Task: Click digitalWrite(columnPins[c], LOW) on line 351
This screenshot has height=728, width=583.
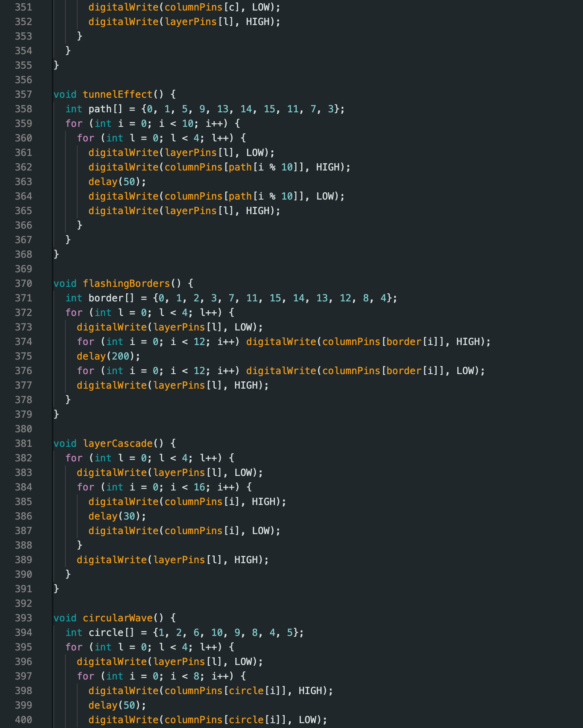Action: coord(184,7)
